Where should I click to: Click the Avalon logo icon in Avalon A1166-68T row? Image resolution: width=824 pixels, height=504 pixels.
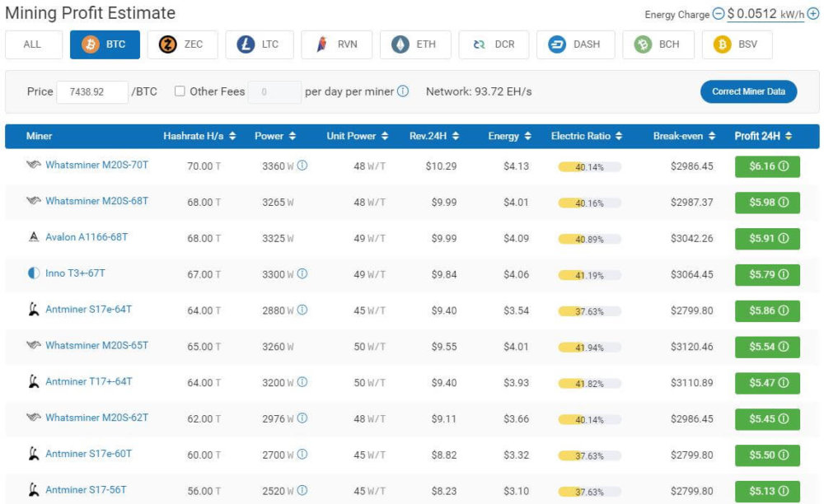point(34,237)
